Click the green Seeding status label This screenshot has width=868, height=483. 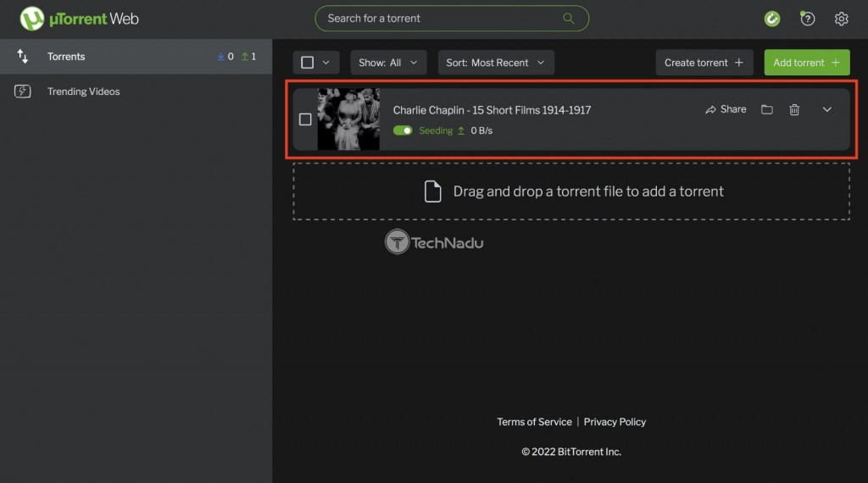point(436,130)
